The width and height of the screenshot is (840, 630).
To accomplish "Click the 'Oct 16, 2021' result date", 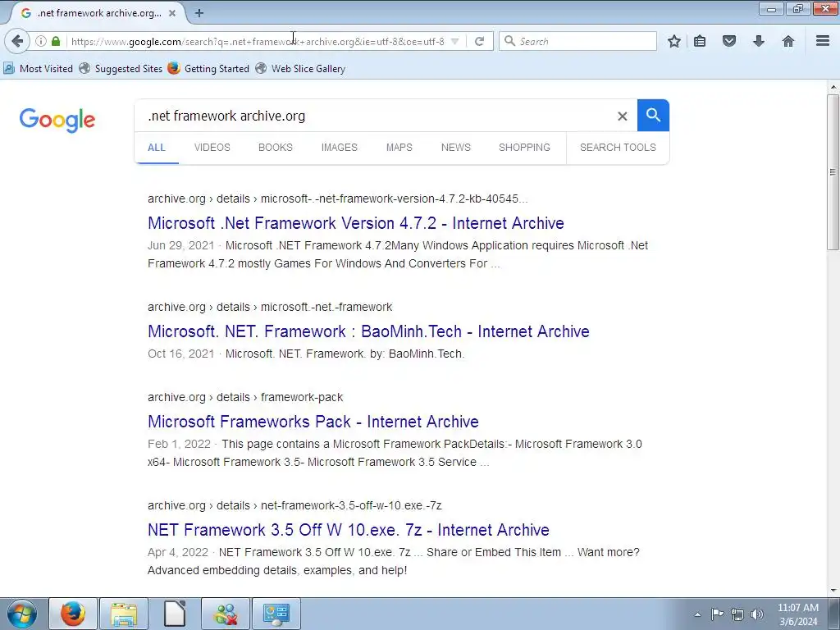I will point(180,354).
